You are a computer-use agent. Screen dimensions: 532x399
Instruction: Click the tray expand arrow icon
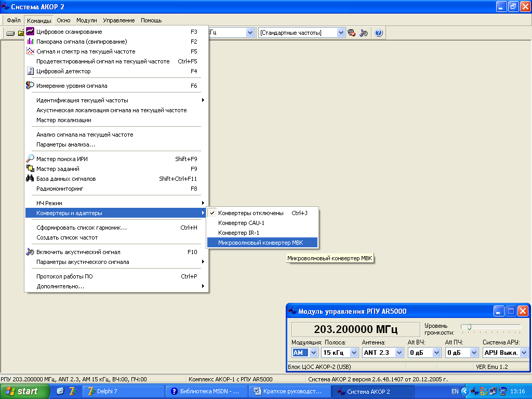465,392
